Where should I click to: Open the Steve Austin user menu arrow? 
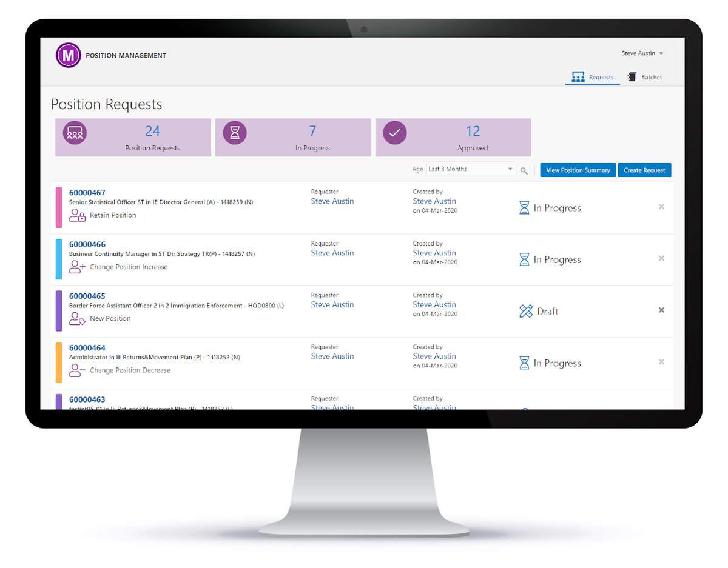point(661,53)
